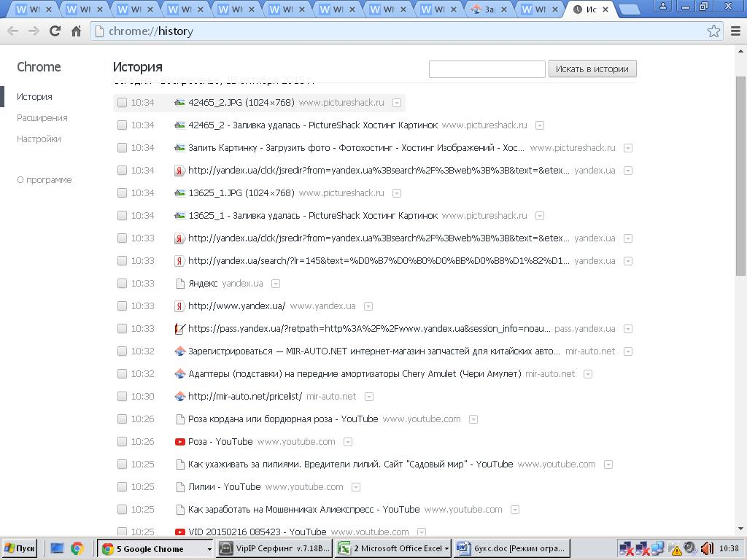Click favicon of 13625_1.JPG entry
The height and width of the screenshot is (560, 747).
(x=179, y=192)
